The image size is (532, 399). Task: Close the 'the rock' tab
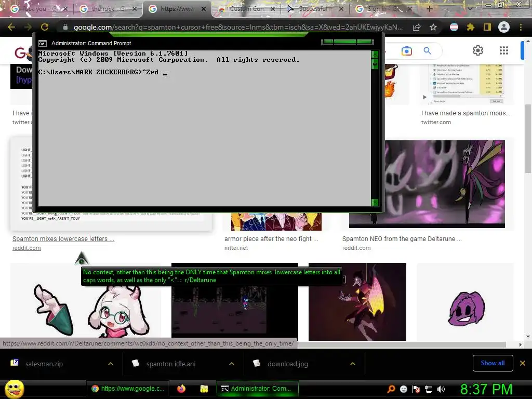(135, 9)
